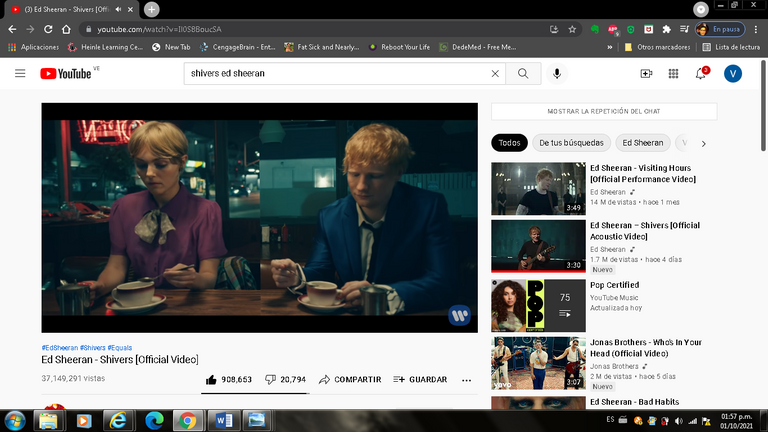Image resolution: width=768 pixels, height=432 pixels.
Task: Open the Create video camera icon
Action: pos(646,73)
